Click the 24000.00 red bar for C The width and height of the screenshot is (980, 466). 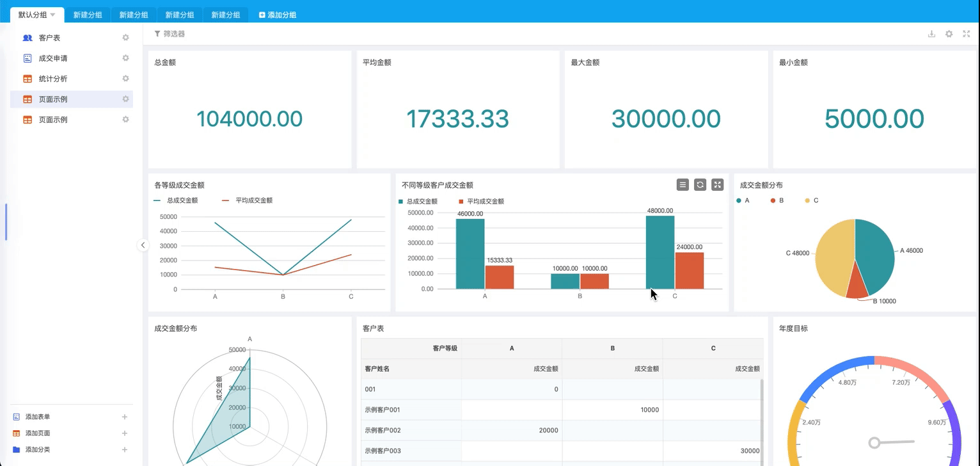[x=690, y=271]
